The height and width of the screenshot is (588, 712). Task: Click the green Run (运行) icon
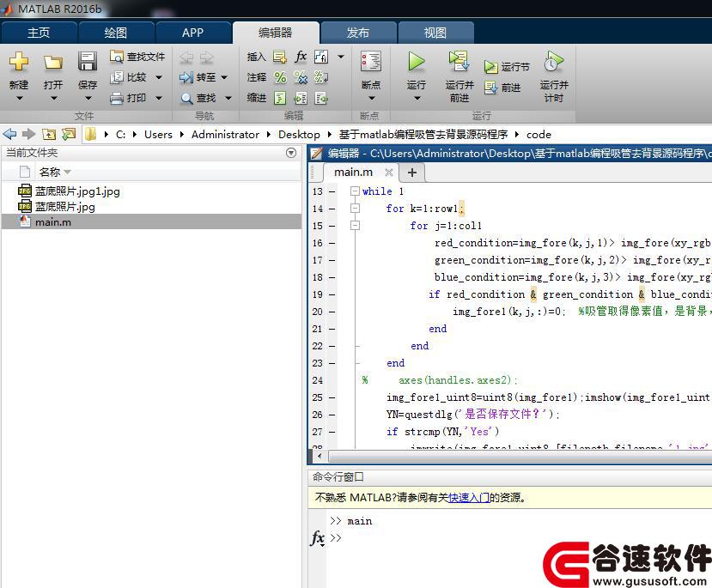point(416,62)
